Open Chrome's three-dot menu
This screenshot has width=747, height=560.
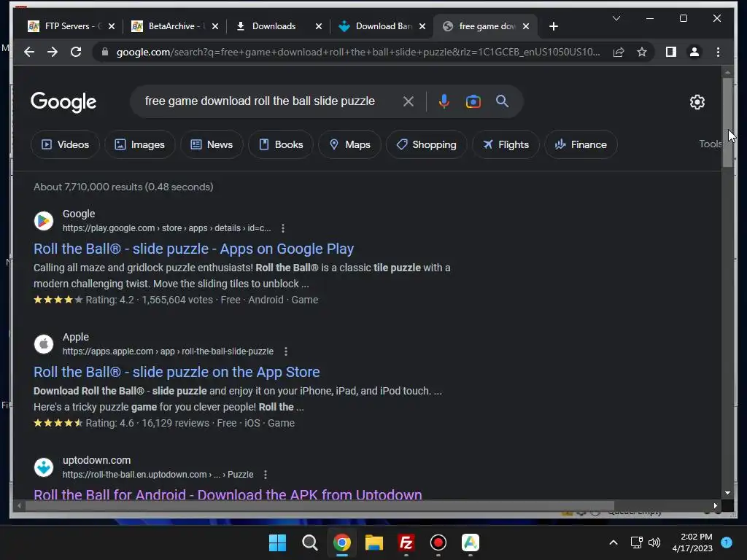pos(718,52)
